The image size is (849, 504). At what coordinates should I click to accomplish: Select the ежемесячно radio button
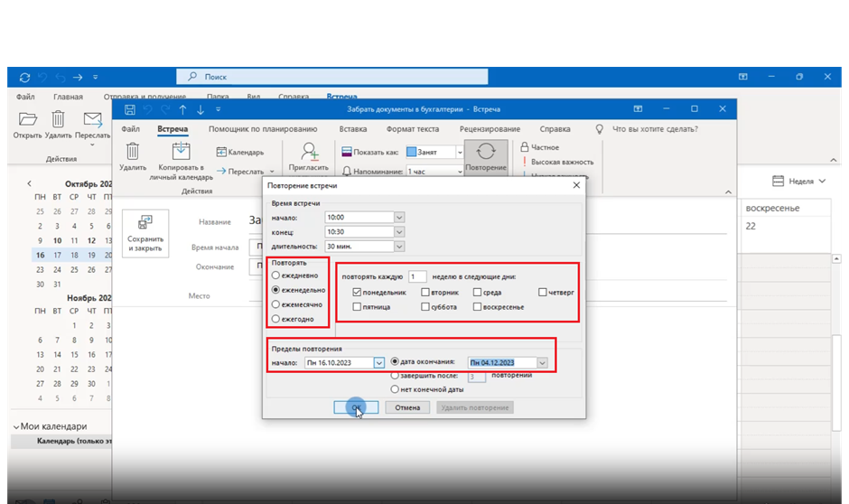point(276,304)
